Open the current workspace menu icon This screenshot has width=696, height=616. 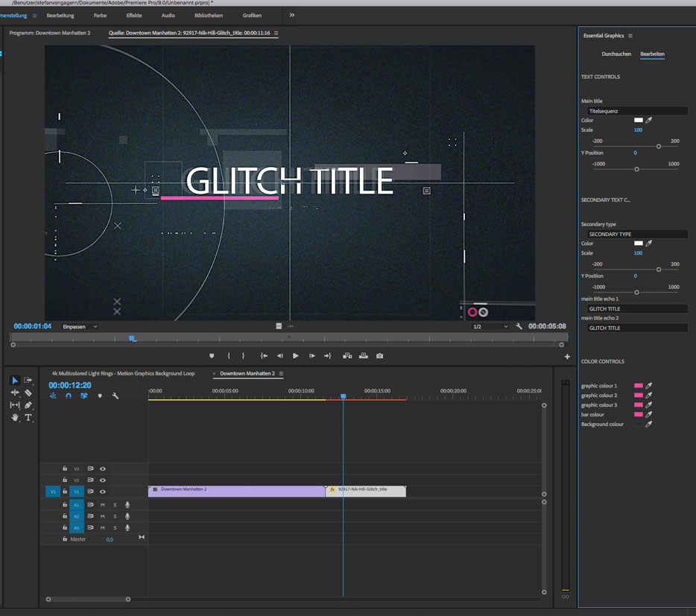coord(34,16)
